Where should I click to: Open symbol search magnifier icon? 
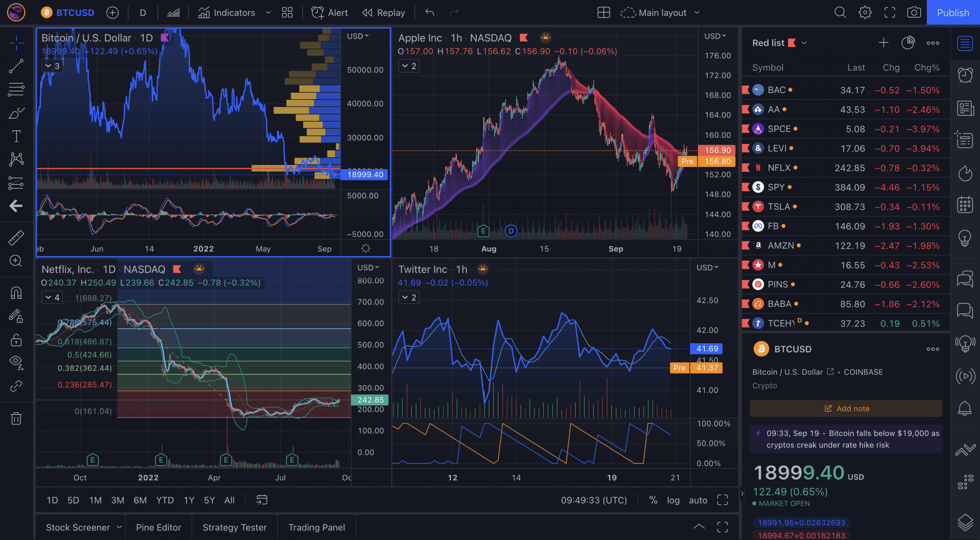(x=840, y=13)
